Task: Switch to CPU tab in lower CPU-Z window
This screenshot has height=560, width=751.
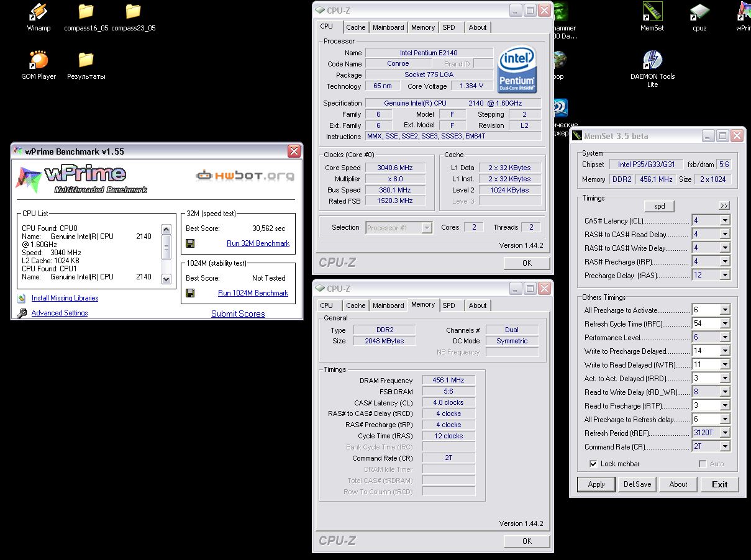Action: click(327, 305)
